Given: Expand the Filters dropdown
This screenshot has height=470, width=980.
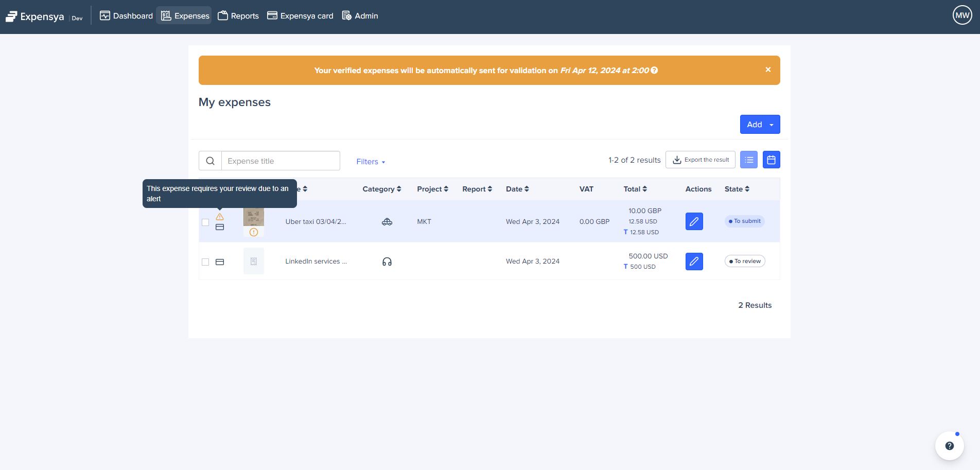Looking at the screenshot, I should (371, 162).
